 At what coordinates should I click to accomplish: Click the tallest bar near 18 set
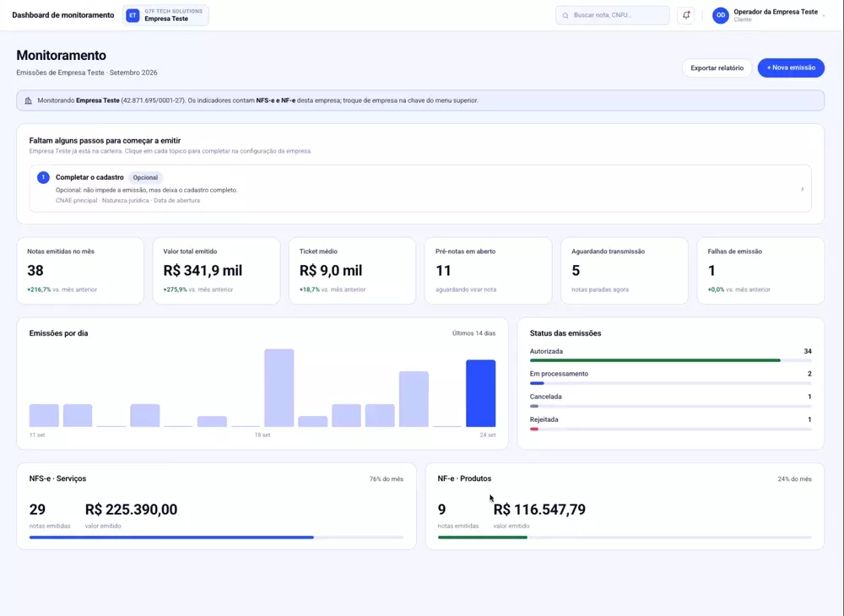(279, 388)
